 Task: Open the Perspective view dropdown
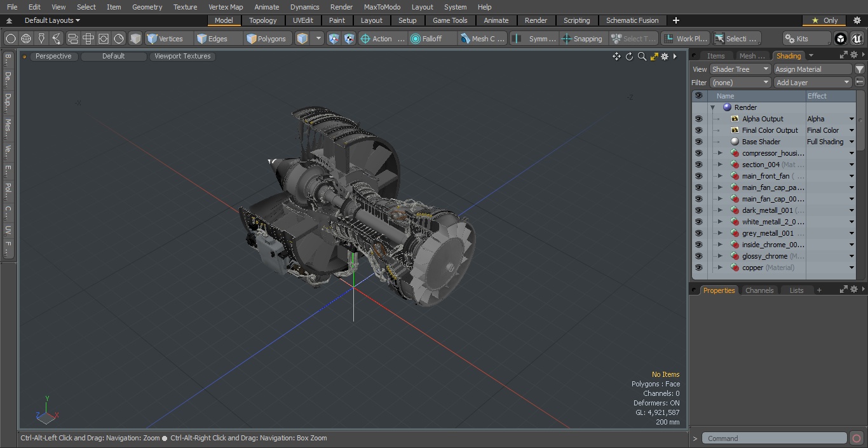click(x=53, y=56)
